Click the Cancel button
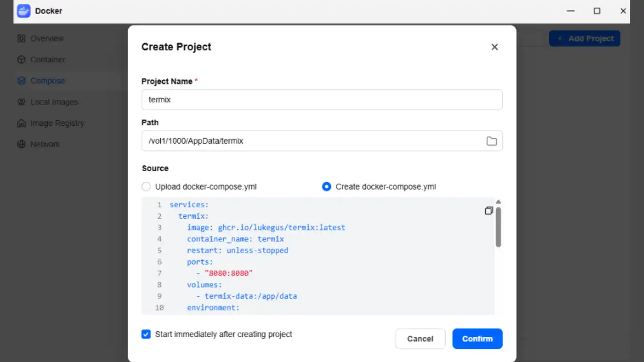The image size is (644, 362). [x=421, y=339]
